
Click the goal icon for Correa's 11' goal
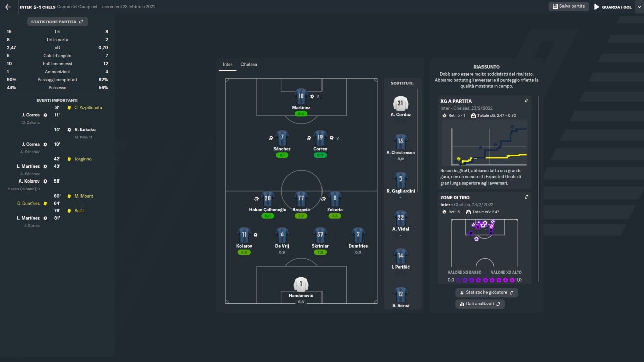[45, 115]
